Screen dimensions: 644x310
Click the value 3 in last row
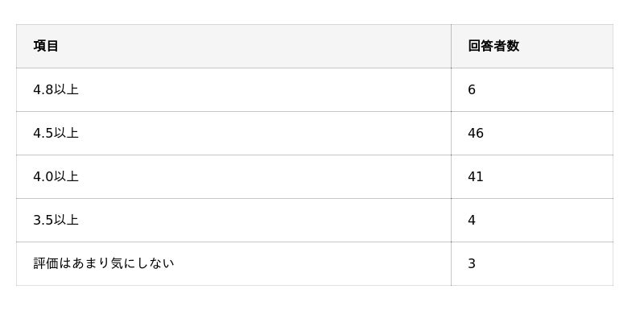point(471,263)
